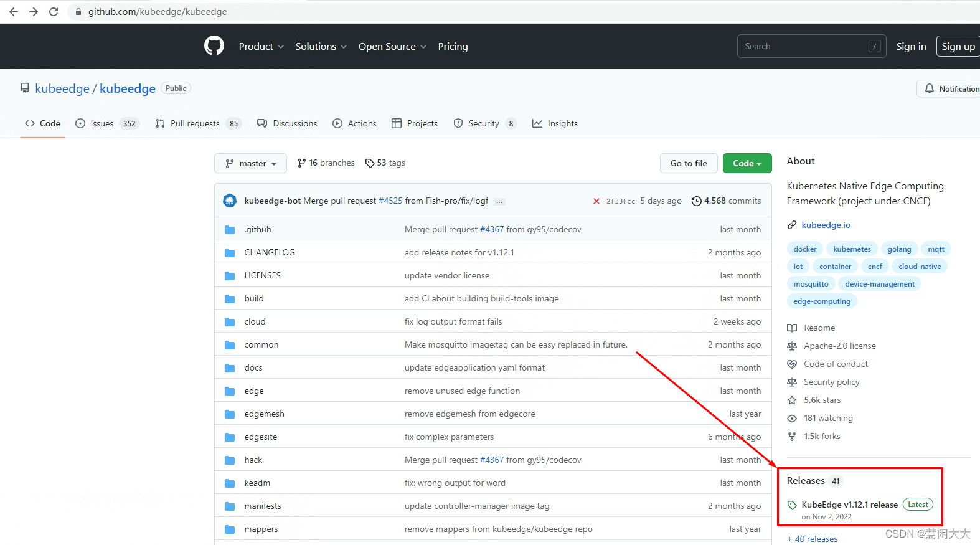The width and height of the screenshot is (980, 545).
Task: Click the Notifications button
Action: 949,88
